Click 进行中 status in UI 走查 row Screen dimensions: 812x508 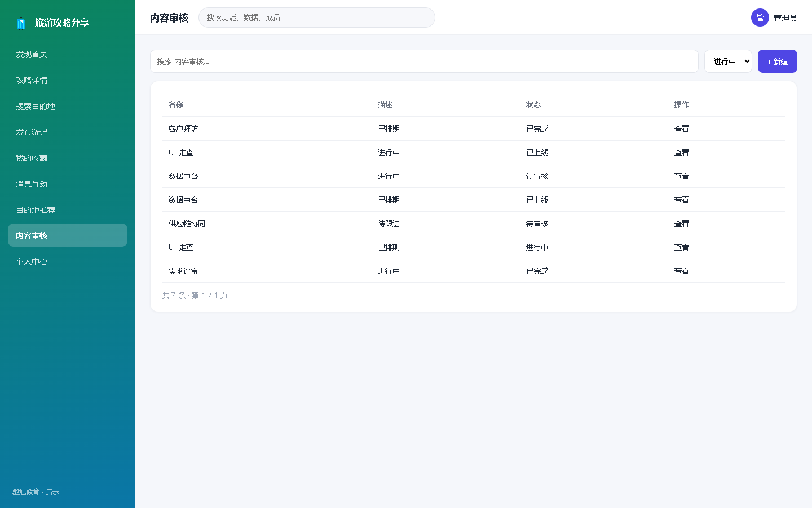tap(537, 247)
